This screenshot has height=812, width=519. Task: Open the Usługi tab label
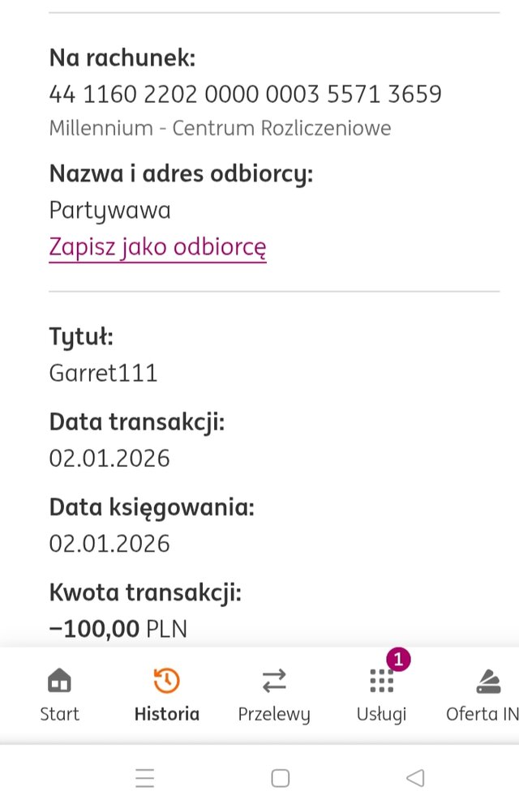[x=381, y=714]
